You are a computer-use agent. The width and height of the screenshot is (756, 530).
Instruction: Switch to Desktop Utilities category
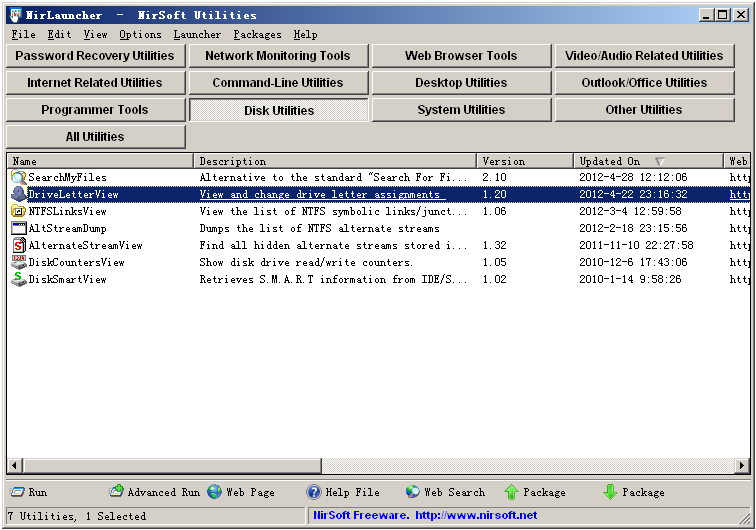click(461, 83)
